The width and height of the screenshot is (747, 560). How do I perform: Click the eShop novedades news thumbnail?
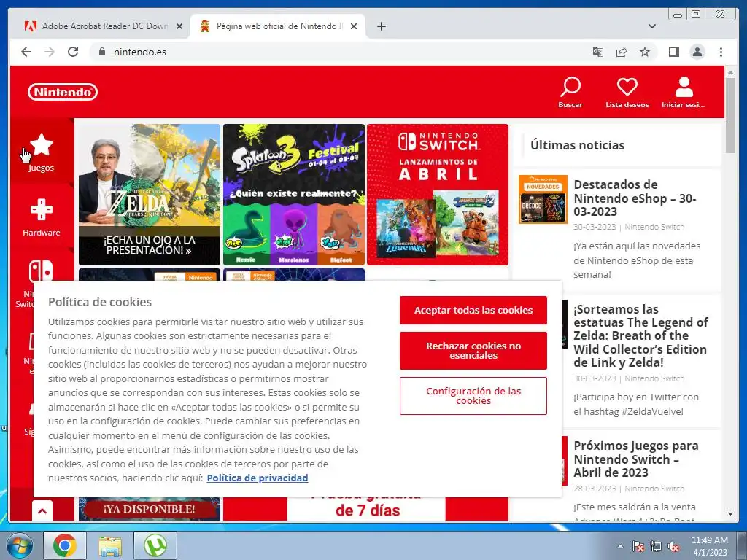pos(543,199)
